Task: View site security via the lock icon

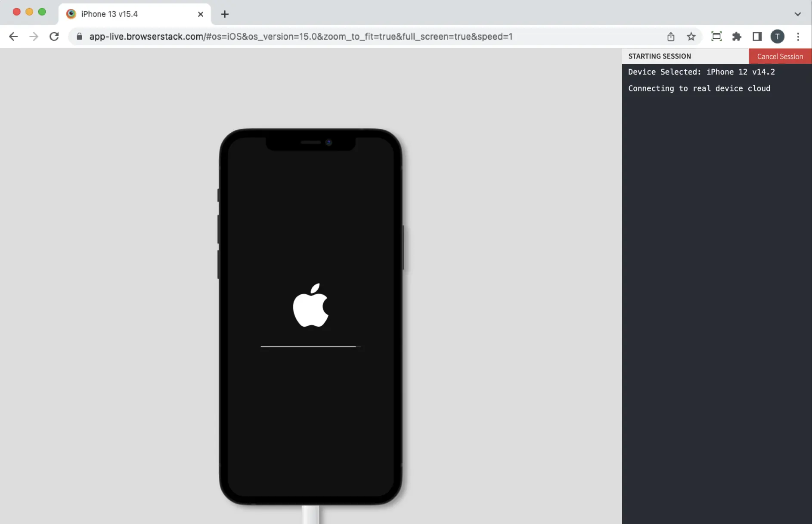Action: click(79, 36)
